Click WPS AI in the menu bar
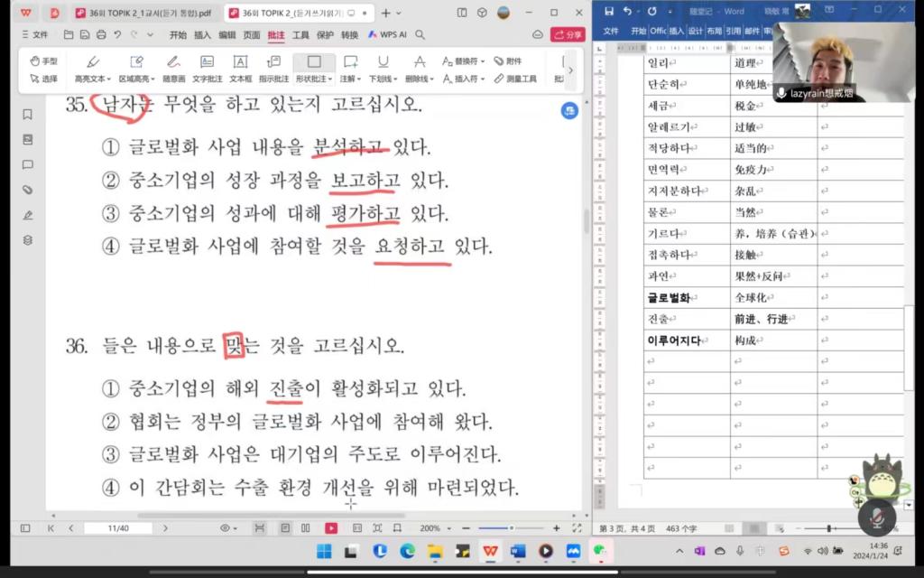 tap(387, 34)
